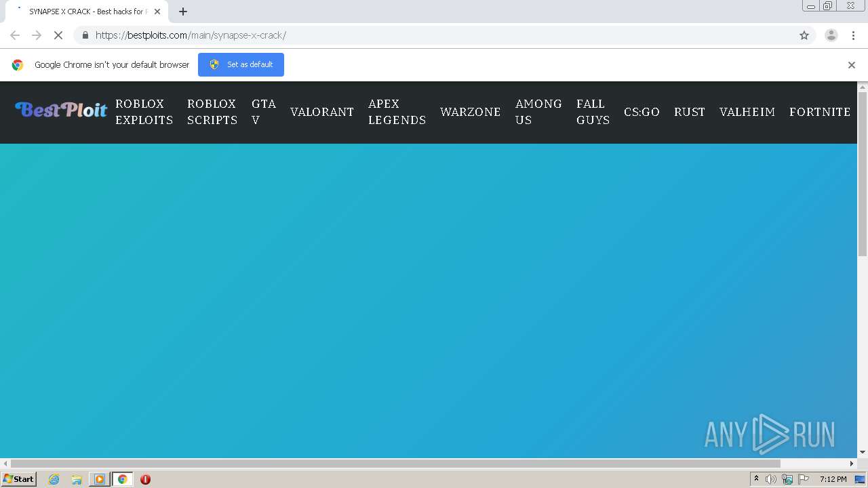
Task: Click the vertical scrollbar thumb
Action: coord(863,174)
